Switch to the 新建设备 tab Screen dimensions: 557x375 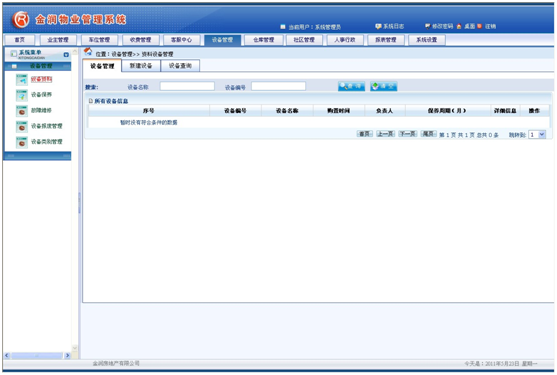[141, 66]
